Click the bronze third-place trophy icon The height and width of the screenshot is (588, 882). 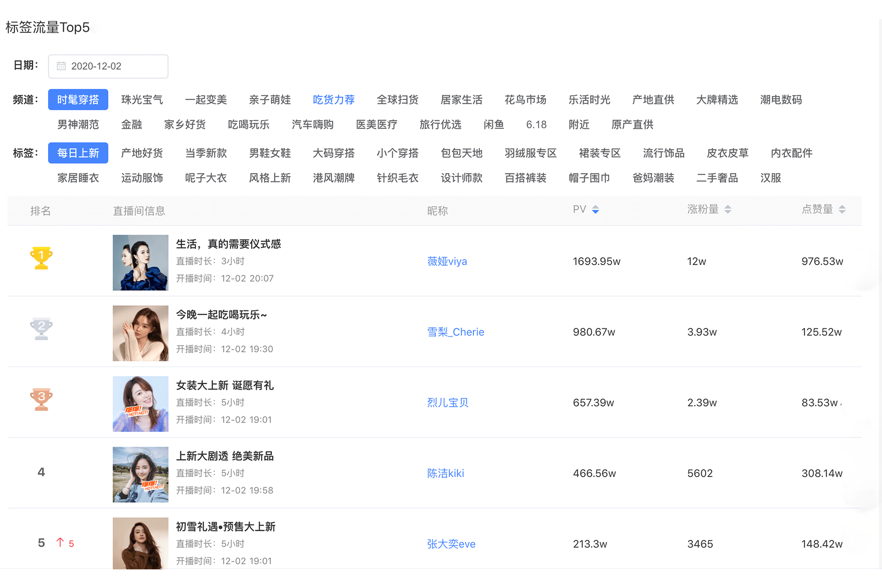point(41,399)
